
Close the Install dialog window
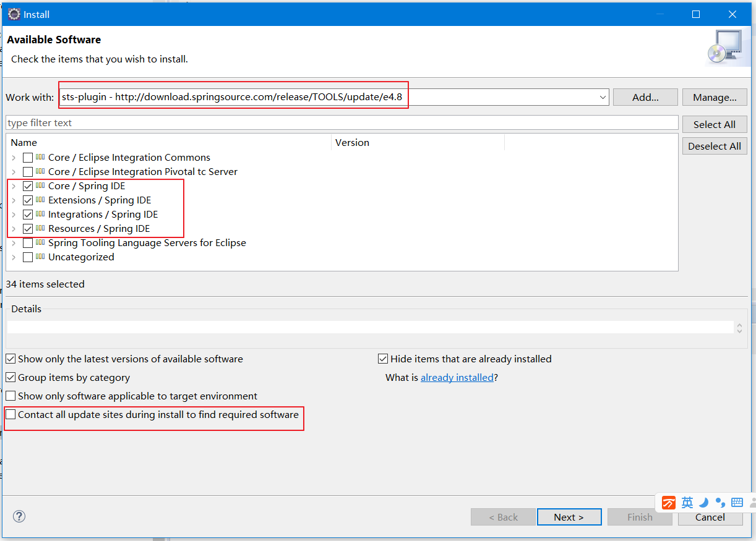coord(732,14)
